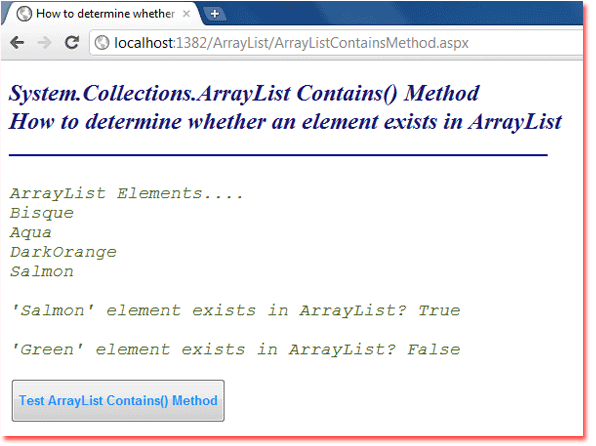
Task: Close the 'How to determine whether' tab
Action: click(x=186, y=14)
